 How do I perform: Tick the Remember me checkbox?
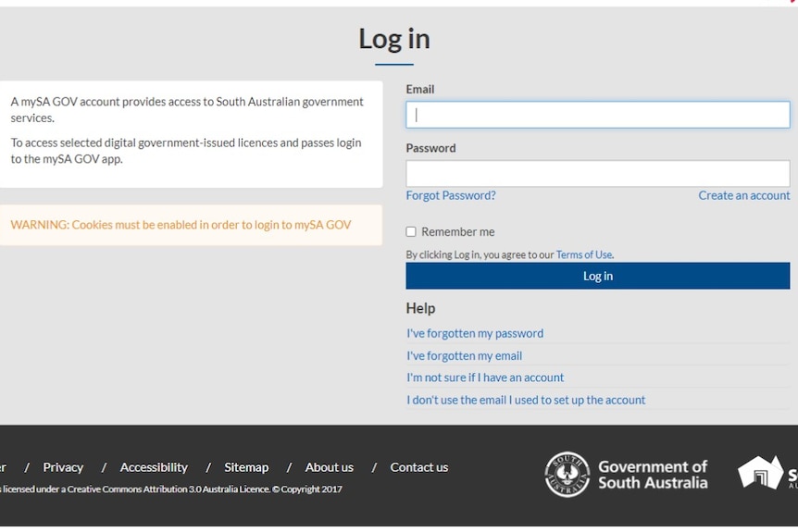coord(411,232)
